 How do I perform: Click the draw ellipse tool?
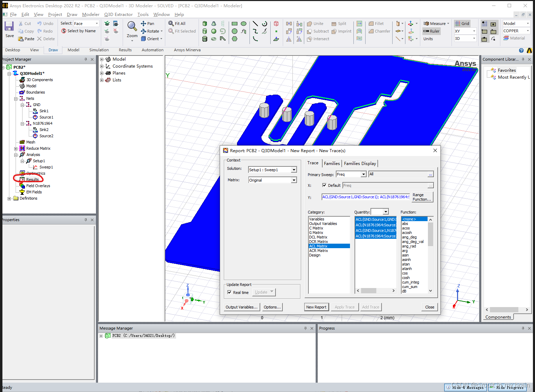point(244,24)
